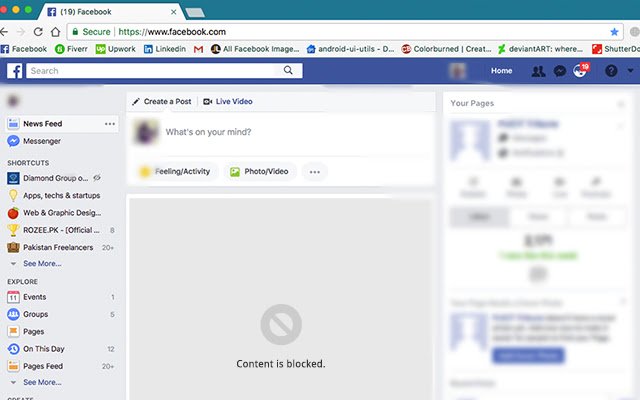Open Pages in the Explore section
Viewport: 640px width, 400px height.
(26, 331)
